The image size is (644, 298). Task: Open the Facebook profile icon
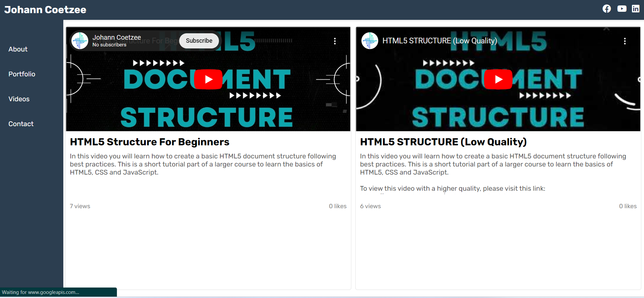click(607, 9)
